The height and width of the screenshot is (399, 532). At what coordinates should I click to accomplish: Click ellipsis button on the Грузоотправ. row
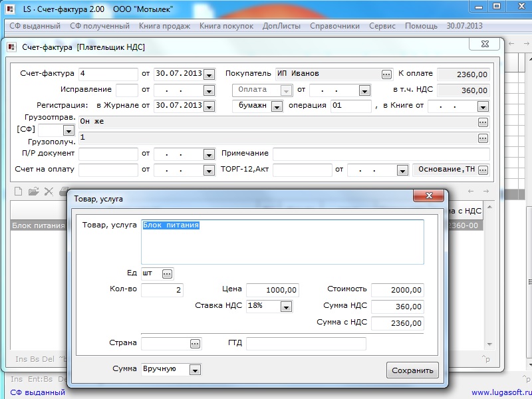click(483, 122)
